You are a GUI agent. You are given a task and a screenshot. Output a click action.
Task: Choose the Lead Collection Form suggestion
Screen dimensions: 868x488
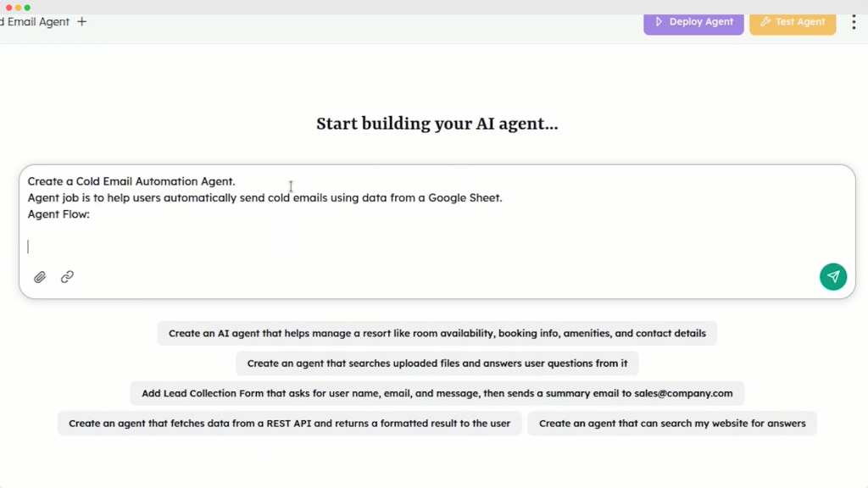pyautogui.click(x=437, y=393)
